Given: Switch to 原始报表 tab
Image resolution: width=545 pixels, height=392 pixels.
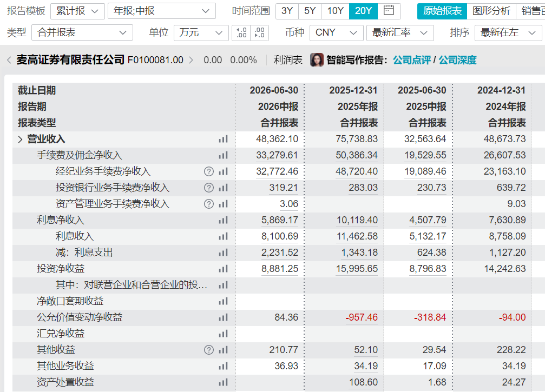Looking at the screenshot, I should tap(442, 11).
